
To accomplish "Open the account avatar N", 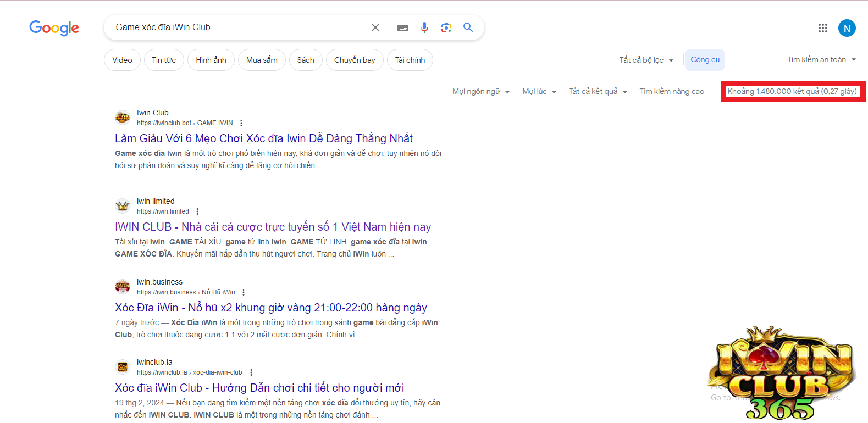I will 847,28.
